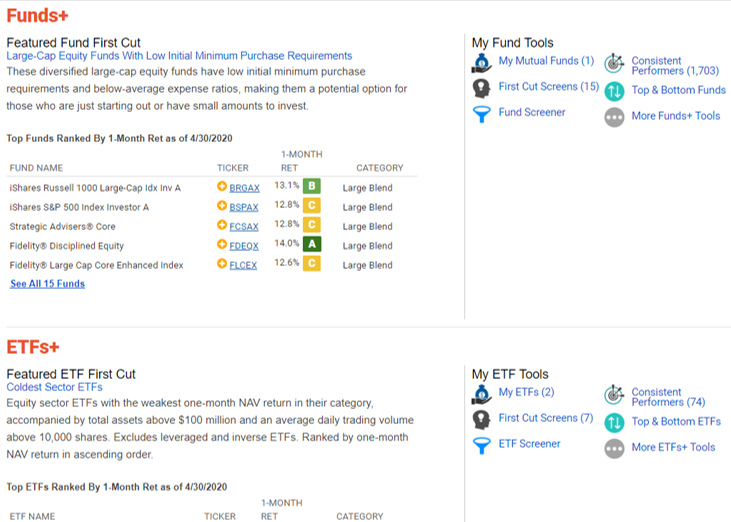
Task: Click See All 15 Funds link
Action: tap(48, 284)
